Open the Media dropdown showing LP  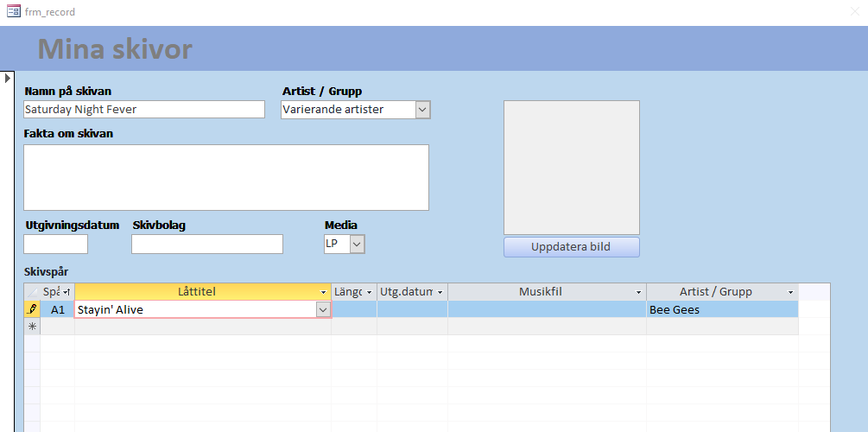click(357, 244)
